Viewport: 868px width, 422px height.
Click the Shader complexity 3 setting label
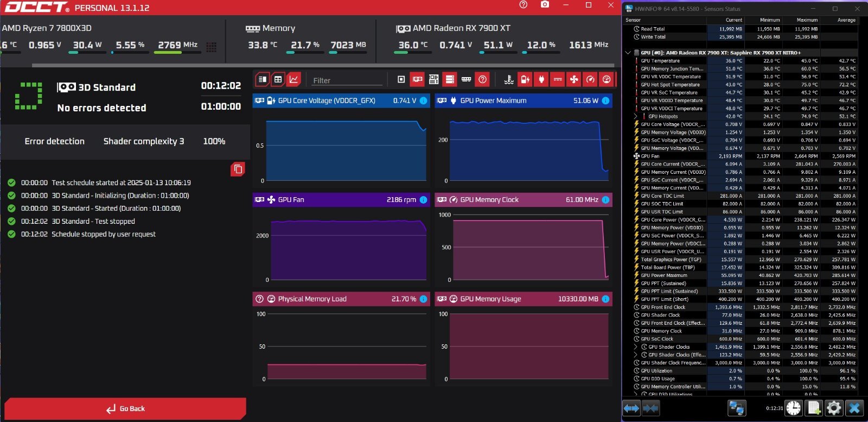tap(144, 141)
